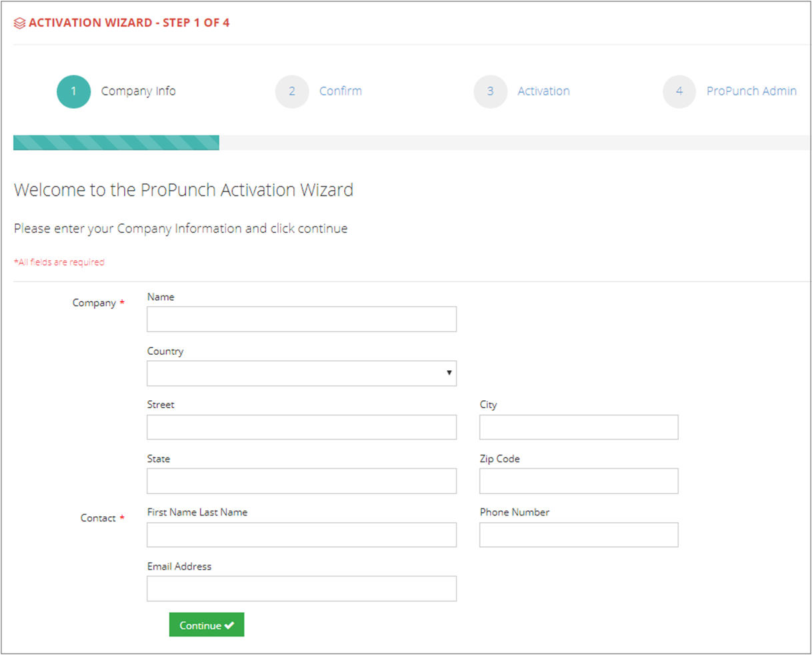Click the All fields are required notice

click(59, 261)
